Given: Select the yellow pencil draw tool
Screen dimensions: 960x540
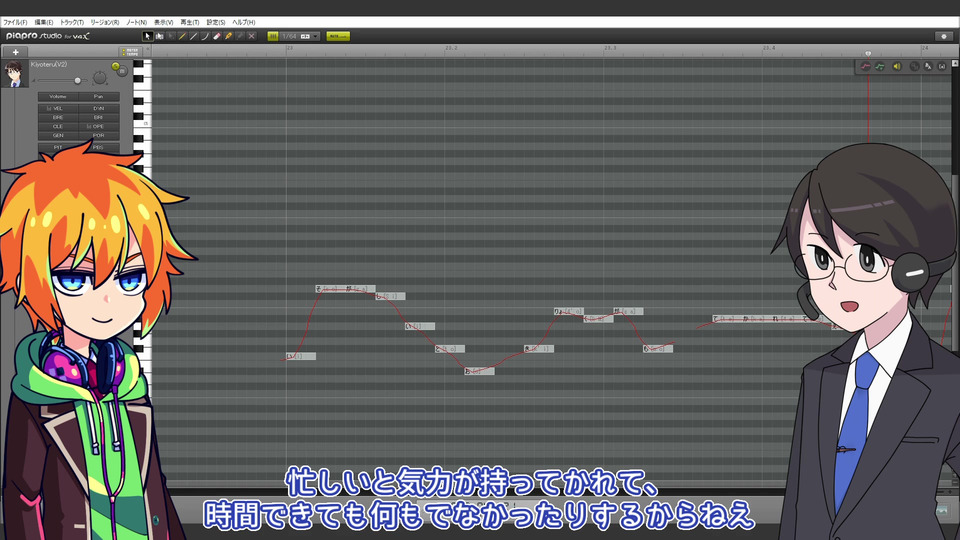Looking at the screenshot, I should click(x=182, y=36).
